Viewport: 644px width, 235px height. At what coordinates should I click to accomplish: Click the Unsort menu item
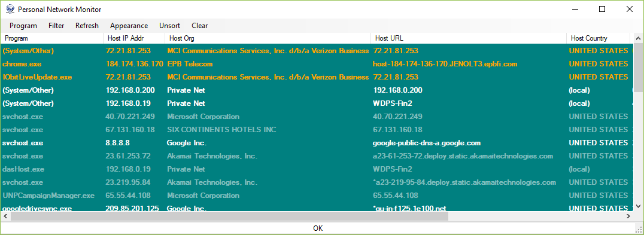point(169,26)
